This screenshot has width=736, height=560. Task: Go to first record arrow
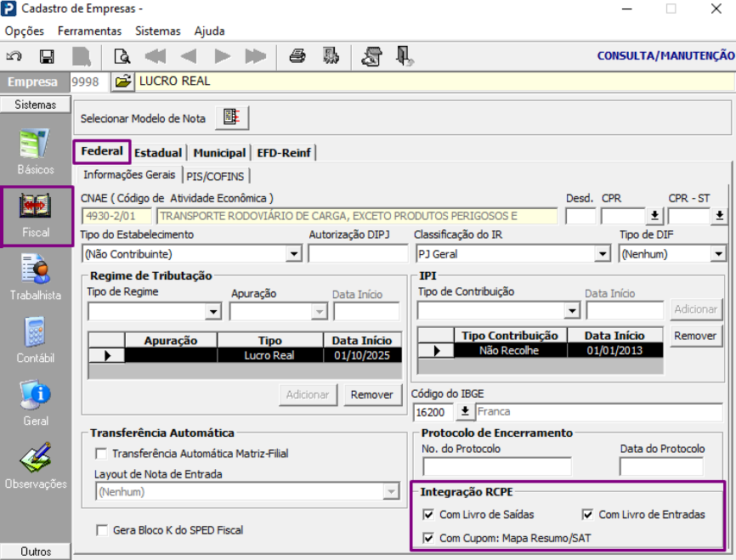point(156,56)
